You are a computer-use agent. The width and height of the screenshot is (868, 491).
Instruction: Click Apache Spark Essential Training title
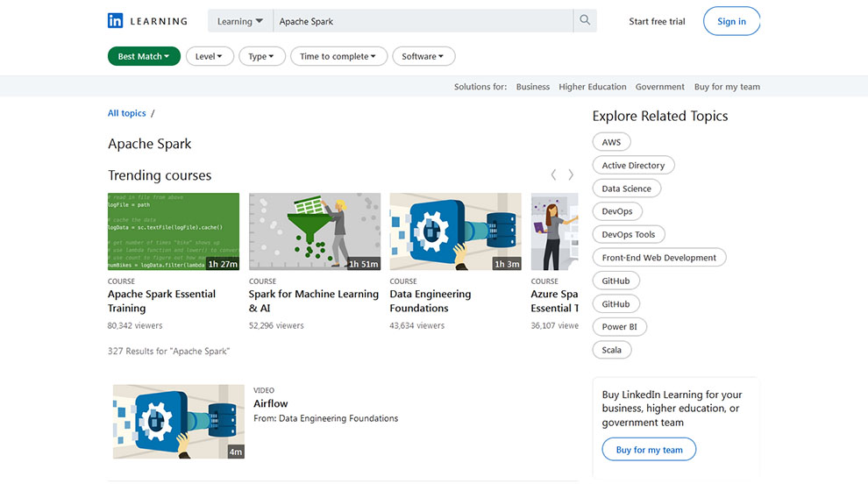[x=161, y=301]
